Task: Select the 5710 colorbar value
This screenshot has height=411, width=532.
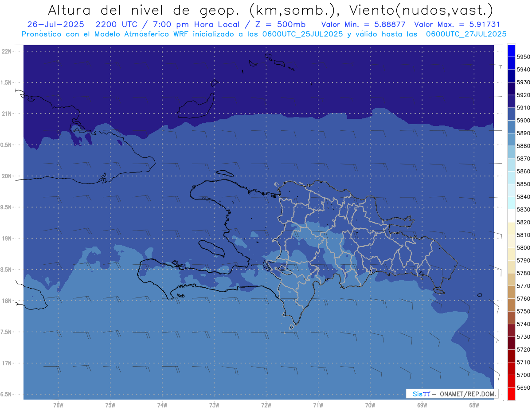Action: tap(524, 362)
